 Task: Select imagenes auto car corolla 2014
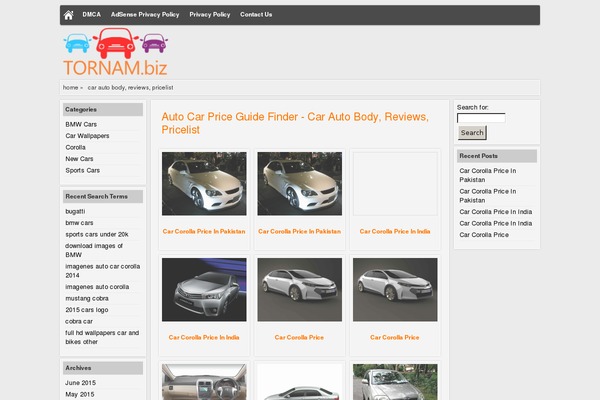click(x=103, y=271)
